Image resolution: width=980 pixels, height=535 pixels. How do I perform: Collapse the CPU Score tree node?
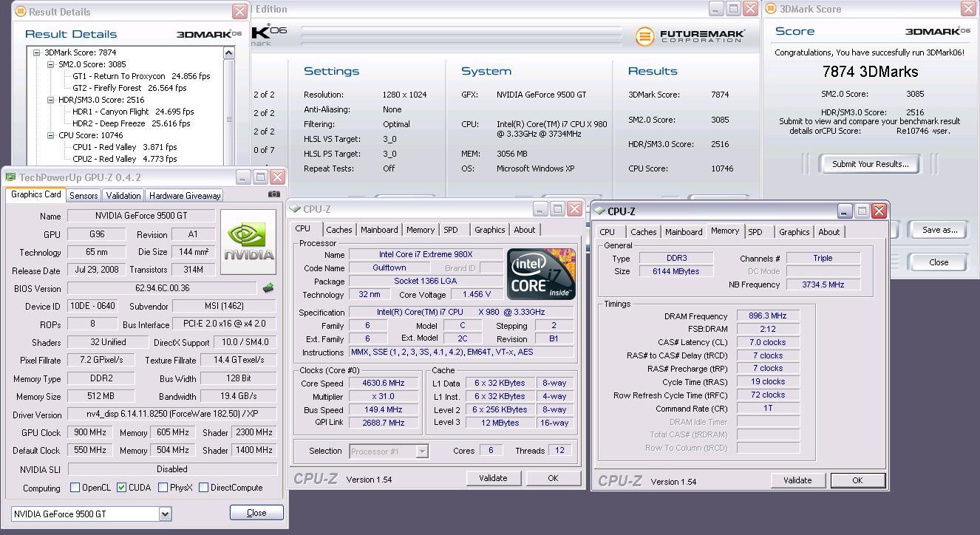coord(50,135)
